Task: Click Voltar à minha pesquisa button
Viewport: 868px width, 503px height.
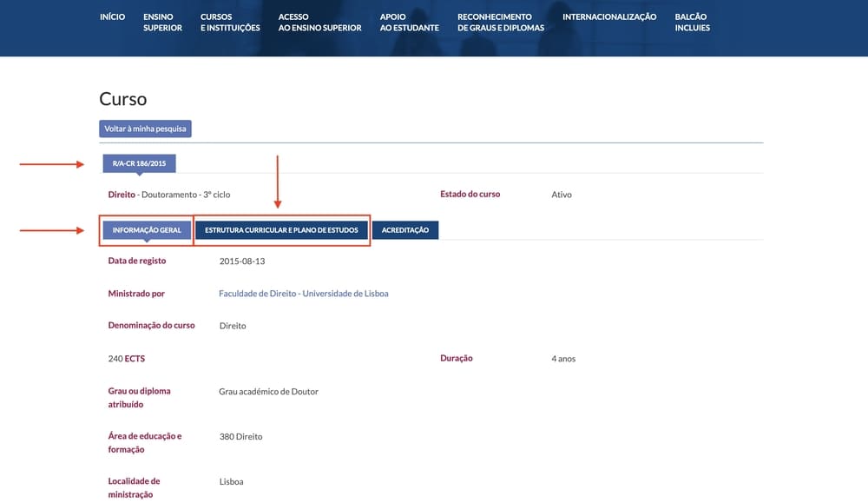Action: pyautogui.click(x=145, y=129)
